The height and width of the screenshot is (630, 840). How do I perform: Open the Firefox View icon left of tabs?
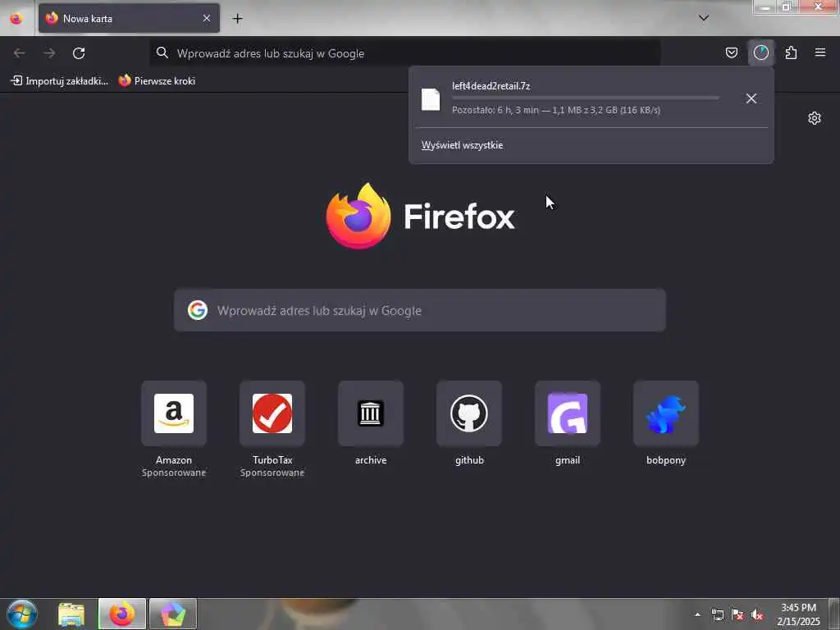(x=16, y=18)
